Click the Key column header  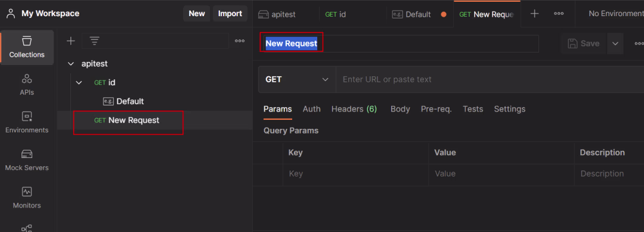295,153
